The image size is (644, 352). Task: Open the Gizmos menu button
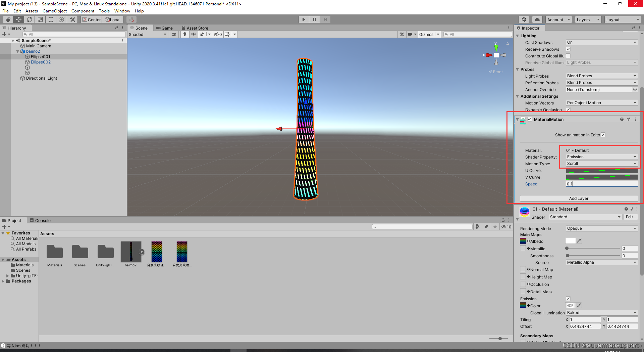click(429, 34)
